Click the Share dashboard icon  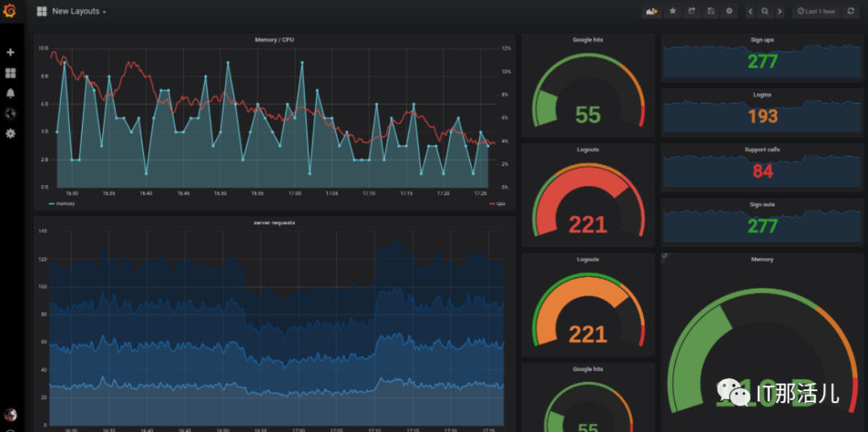tap(691, 11)
